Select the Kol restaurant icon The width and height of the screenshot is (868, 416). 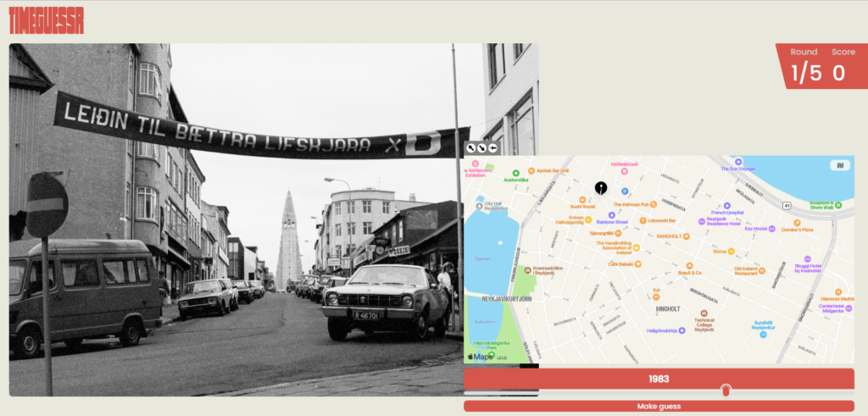[x=657, y=297]
